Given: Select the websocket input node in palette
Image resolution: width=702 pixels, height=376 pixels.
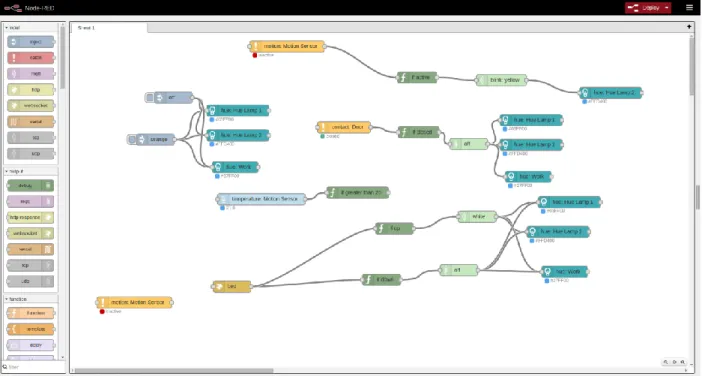Looking at the screenshot, I should (31, 106).
